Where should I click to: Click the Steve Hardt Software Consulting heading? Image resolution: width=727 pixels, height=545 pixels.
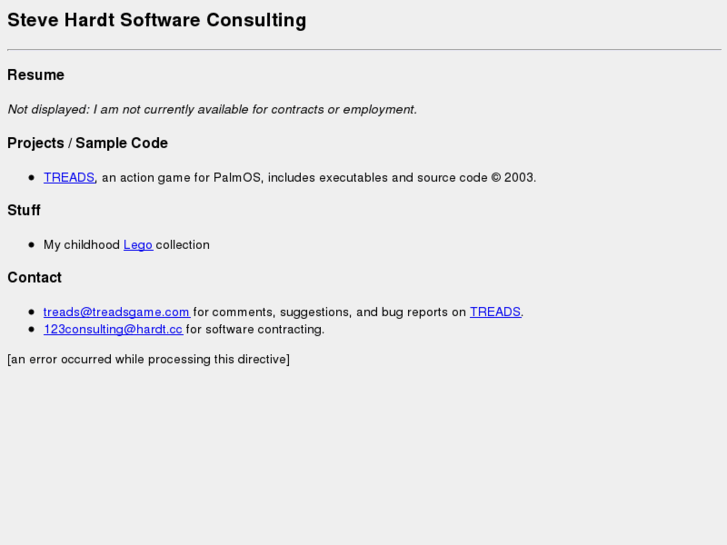tap(157, 20)
